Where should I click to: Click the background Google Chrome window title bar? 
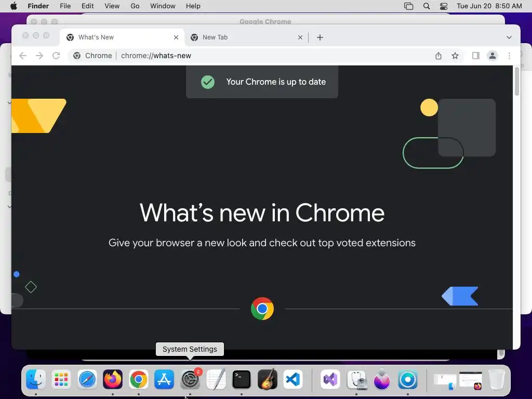point(265,20)
